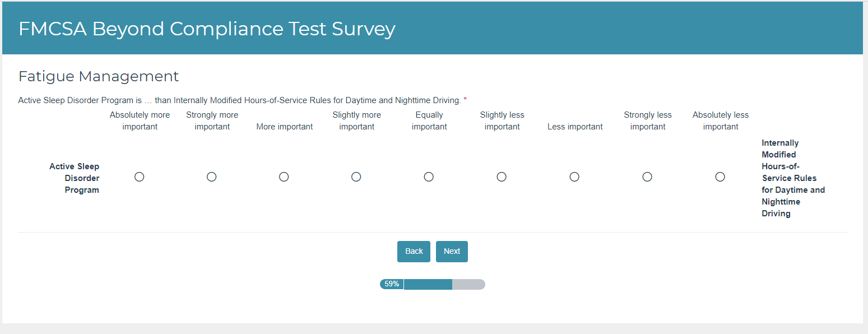The height and width of the screenshot is (334, 868).
Task: Select the 'Absolutely more important' radio button
Action: pyautogui.click(x=140, y=177)
